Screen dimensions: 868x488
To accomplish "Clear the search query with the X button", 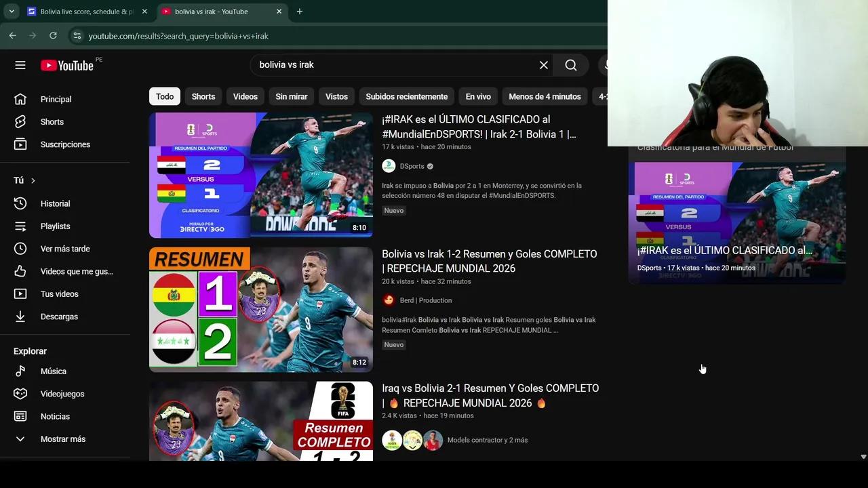I will click(543, 65).
